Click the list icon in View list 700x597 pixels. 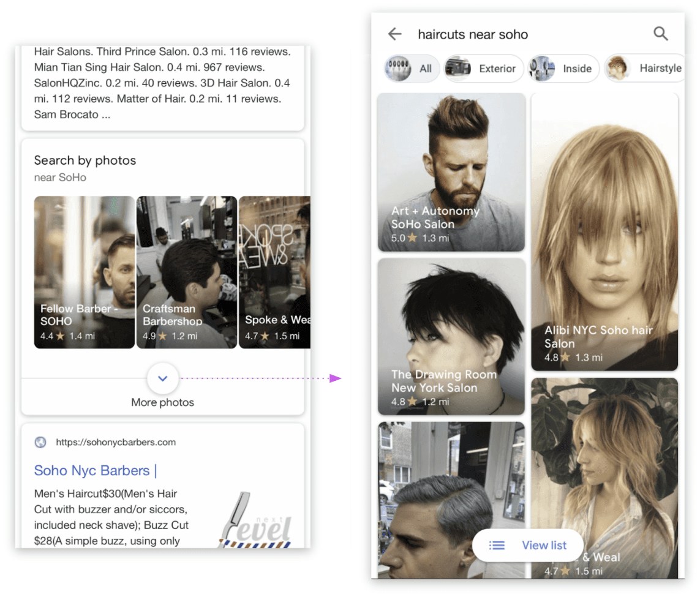pos(497,545)
